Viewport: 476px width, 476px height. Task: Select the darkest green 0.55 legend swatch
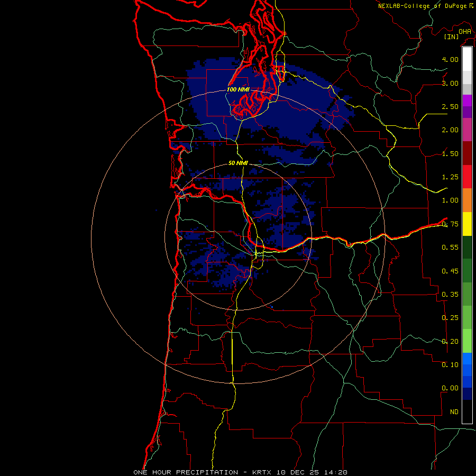tap(467, 247)
